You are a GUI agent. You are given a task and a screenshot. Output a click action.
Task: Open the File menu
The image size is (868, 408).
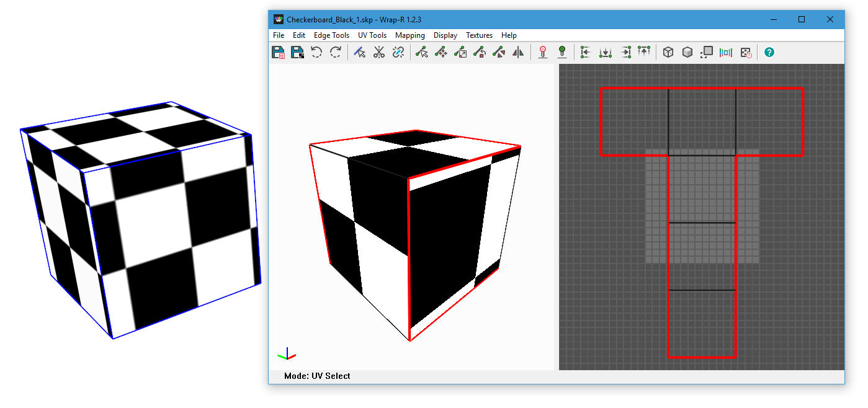[279, 35]
